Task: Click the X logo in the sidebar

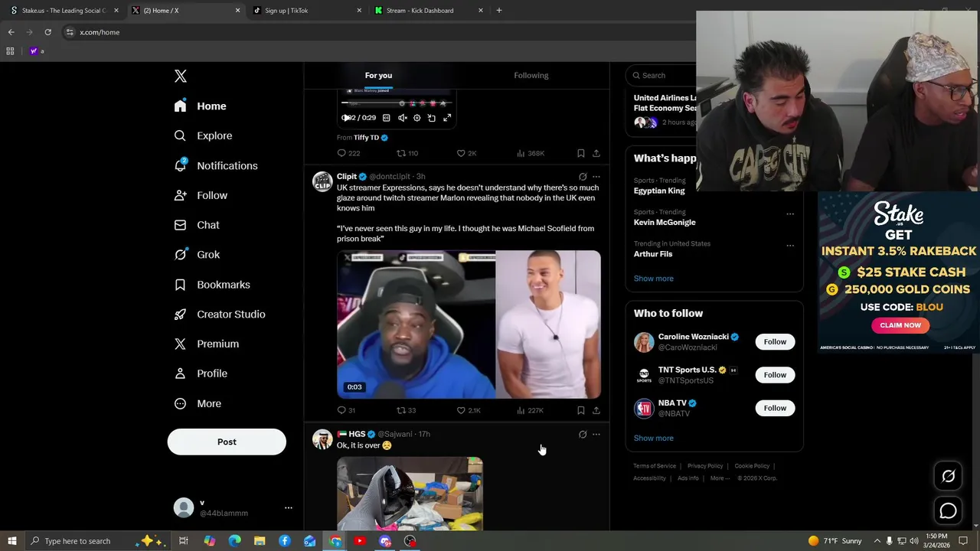Action: (181, 76)
